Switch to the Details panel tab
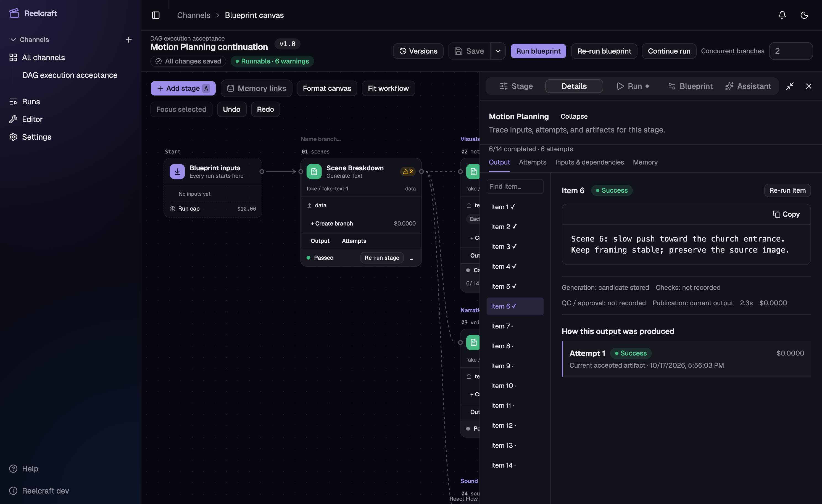The width and height of the screenshot is (822, 504). click(x=574, y=86)
